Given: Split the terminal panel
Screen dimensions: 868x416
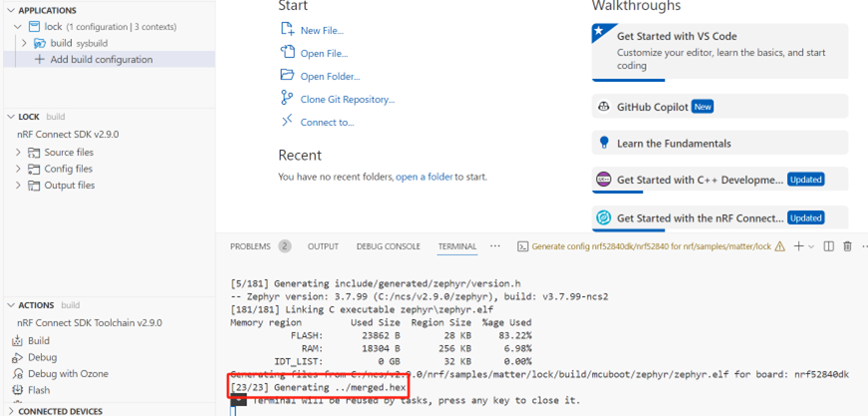Looking at the screenshot, I should (829, 246).
